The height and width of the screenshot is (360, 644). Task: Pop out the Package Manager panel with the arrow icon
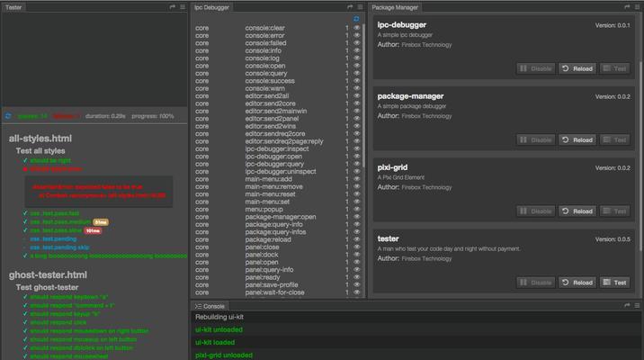tap(627, 7)
